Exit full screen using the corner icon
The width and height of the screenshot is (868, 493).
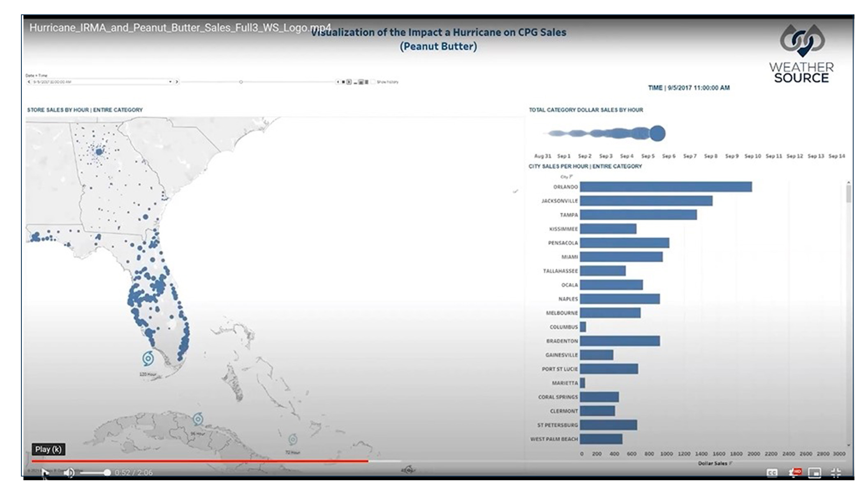click(x=836, y=473)
